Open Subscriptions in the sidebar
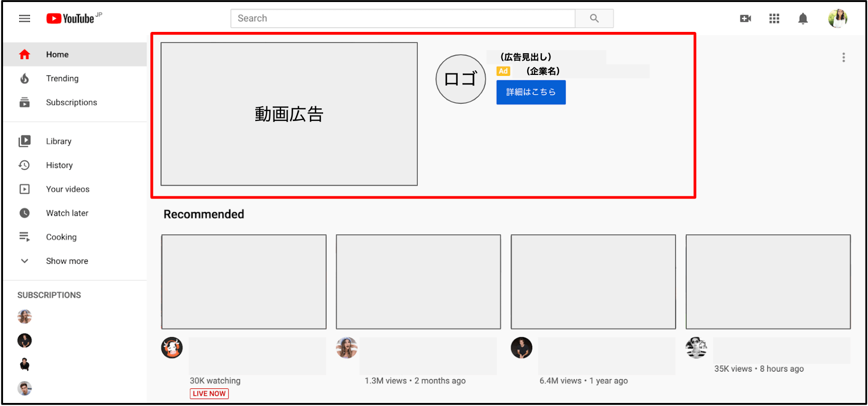Viewport: 868px width, 406px height. point(71,102)
